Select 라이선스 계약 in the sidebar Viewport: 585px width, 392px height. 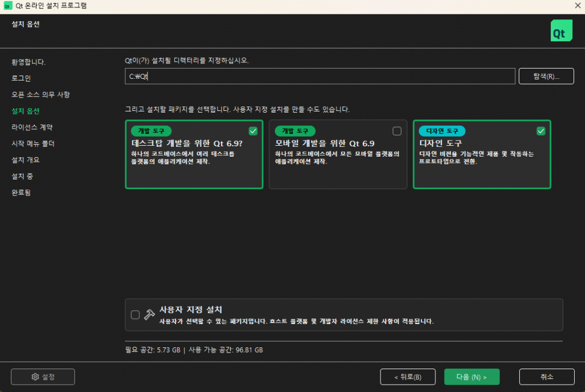pyautogui.click(x=32, y=127)
